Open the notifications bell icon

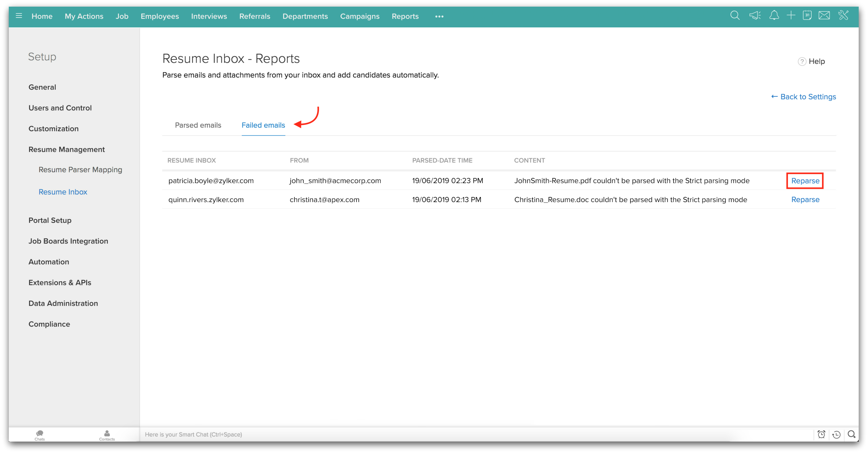[774, 15]
